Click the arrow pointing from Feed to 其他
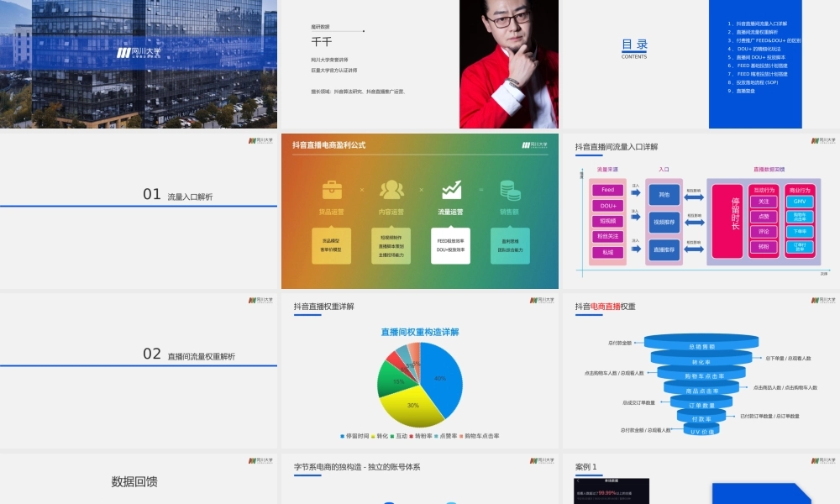The width and height of the screenshot is (840, 504). click(635, 191)
